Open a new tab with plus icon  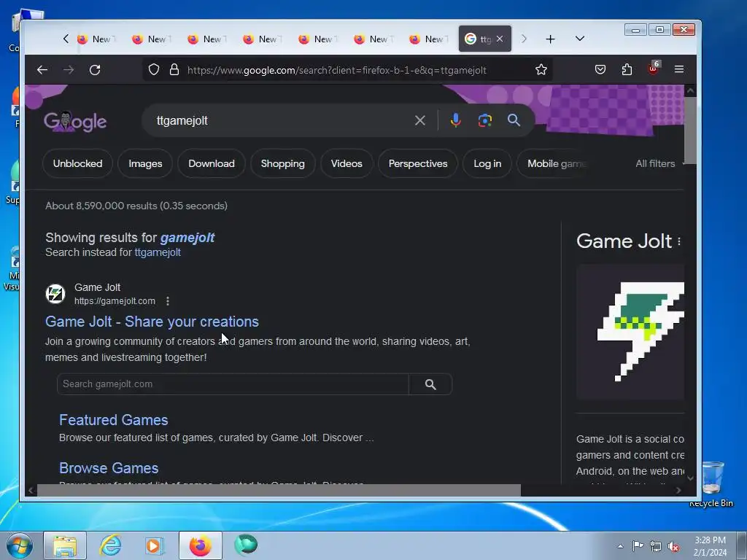click(x=550, y=39)
